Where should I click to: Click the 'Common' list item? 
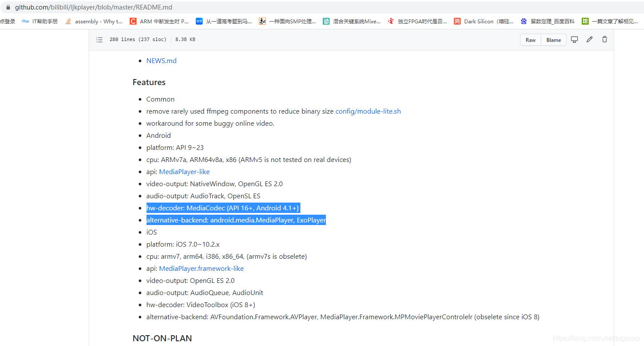[x=160, y=99]
